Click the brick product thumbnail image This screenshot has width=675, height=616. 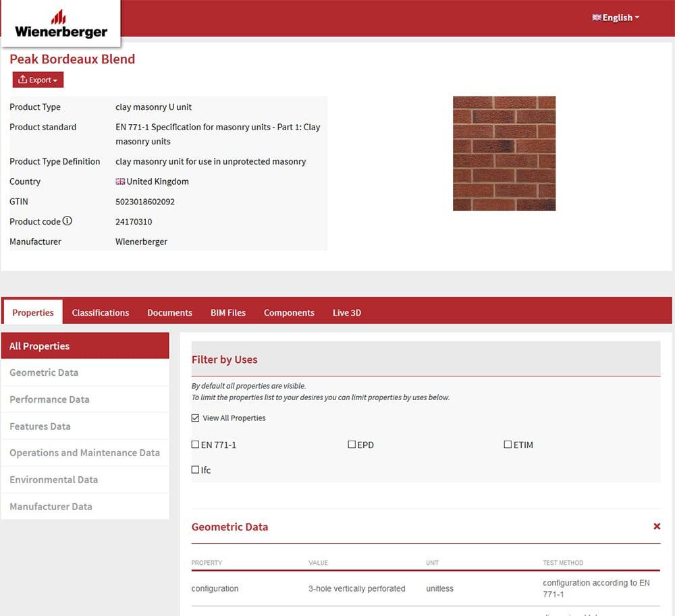(x=504, y=154)
